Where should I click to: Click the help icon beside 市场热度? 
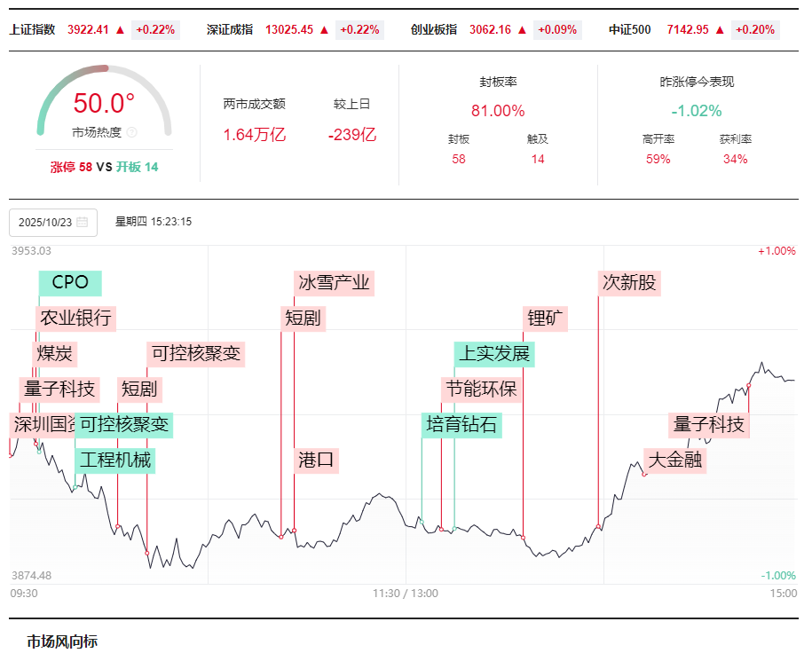point(132,132)
